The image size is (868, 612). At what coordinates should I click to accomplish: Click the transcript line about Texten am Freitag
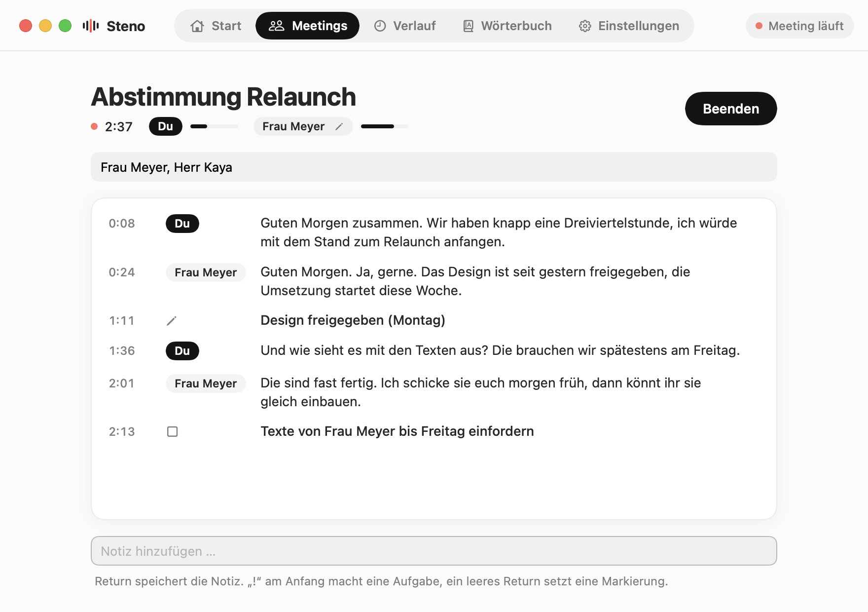[500, 350]
